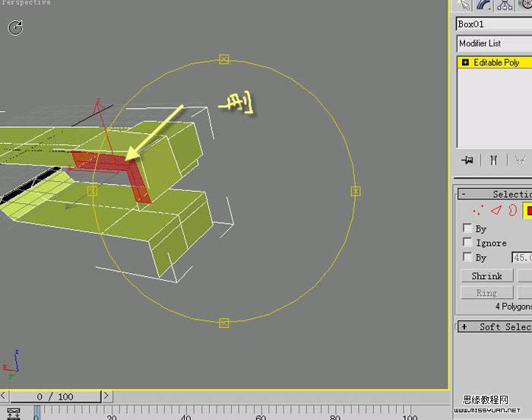This screenshot has width=532, height=420.
Task: Select Vertex sub-object level icon
Action: click(x=478, y=210)
